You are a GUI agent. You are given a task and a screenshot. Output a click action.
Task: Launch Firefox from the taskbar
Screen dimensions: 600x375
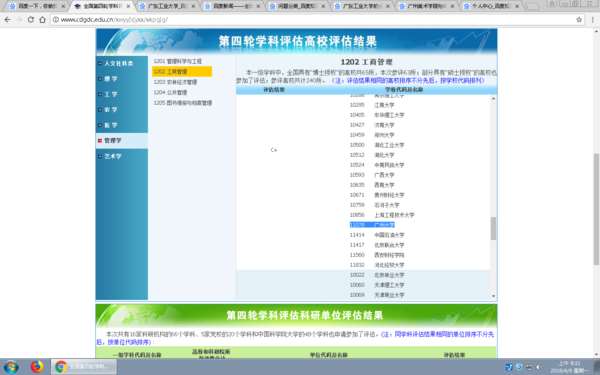37,367
